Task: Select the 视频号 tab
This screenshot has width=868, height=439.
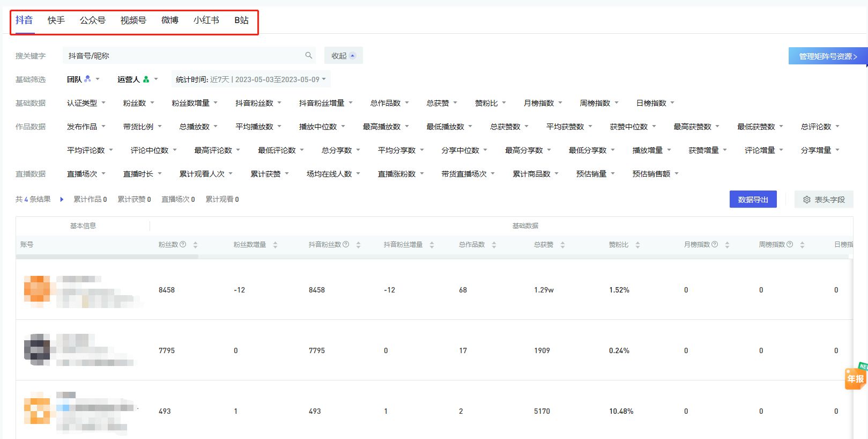Action: point(133,20)
